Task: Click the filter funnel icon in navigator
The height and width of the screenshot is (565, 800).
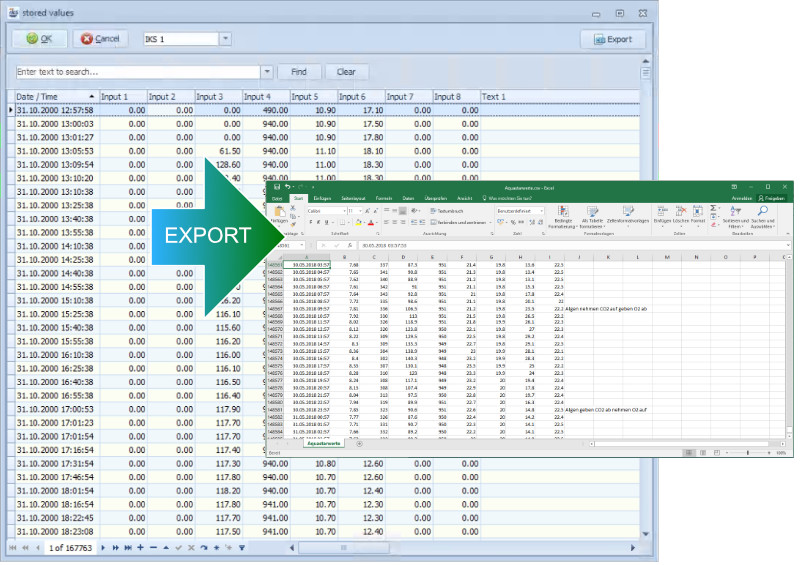Action: tap(241, 548)
